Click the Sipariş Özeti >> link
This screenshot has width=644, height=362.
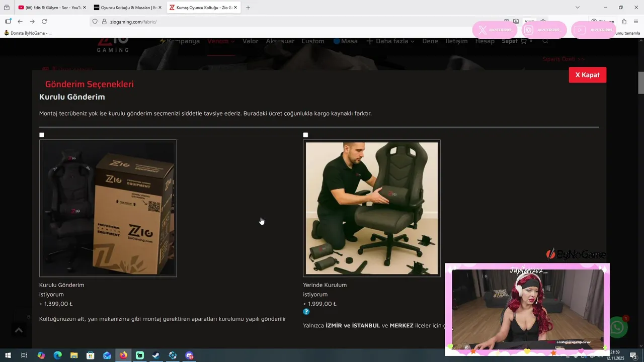(563, 59)
